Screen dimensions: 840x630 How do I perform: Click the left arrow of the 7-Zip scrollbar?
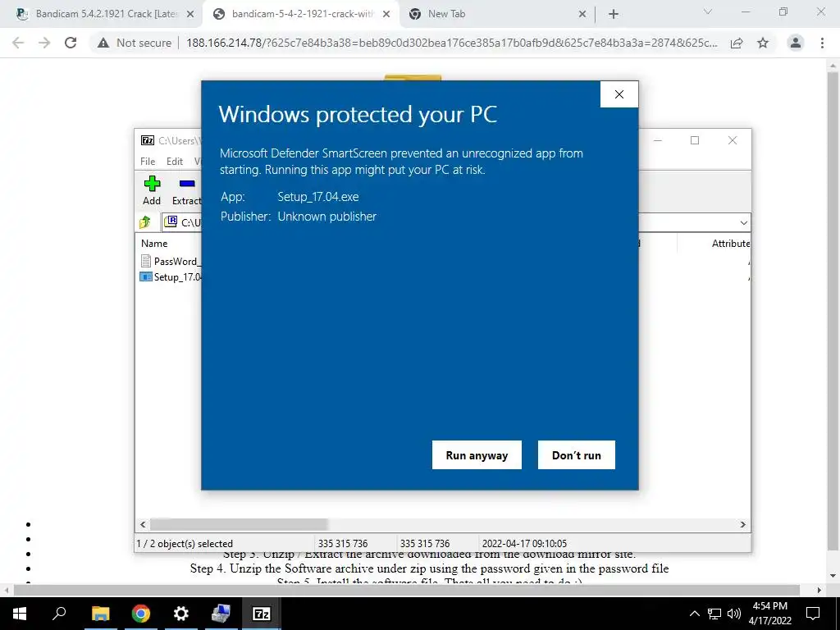(143, 524)
